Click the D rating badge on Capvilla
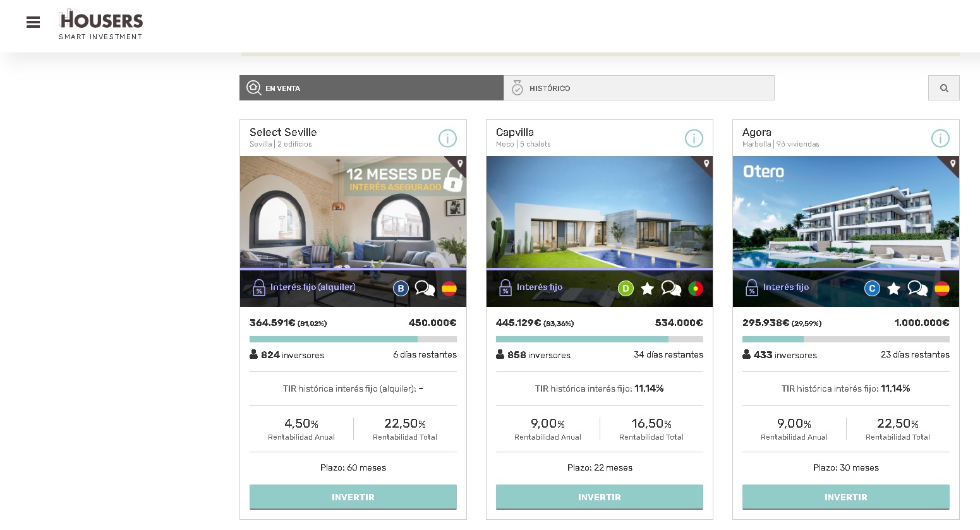The image size is (980, 530). pyautogui.click(x=626, y=289)
